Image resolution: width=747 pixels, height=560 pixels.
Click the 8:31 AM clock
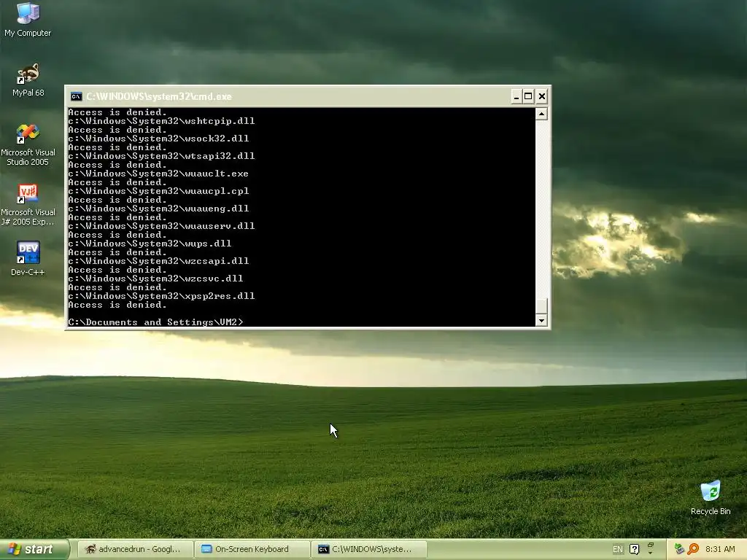click(720, 549)
